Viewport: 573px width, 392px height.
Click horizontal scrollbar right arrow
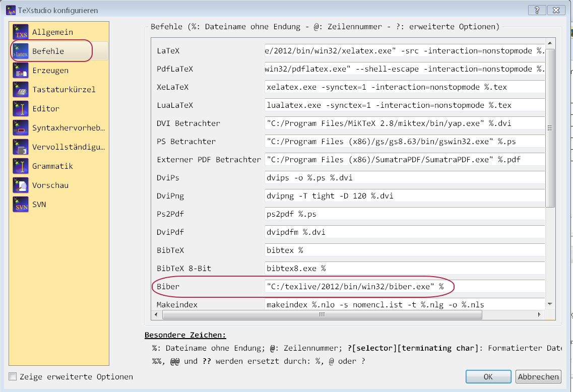(539, 314)
